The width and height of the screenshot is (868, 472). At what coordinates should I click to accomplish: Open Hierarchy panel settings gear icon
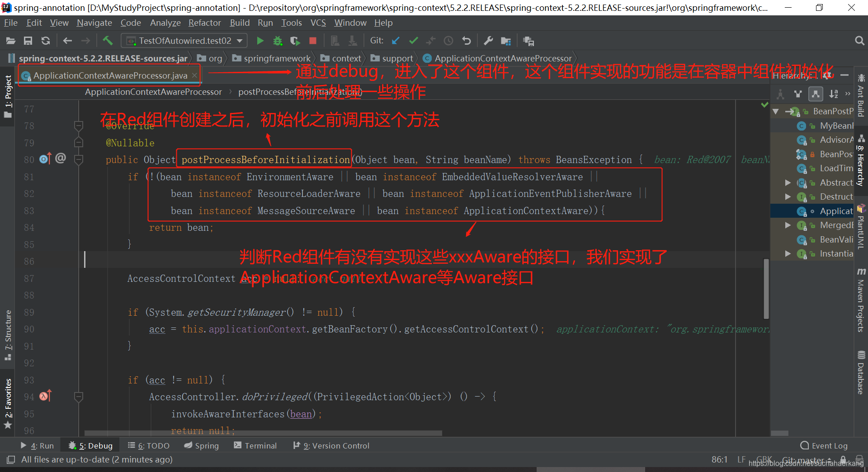tap(828, 75)
